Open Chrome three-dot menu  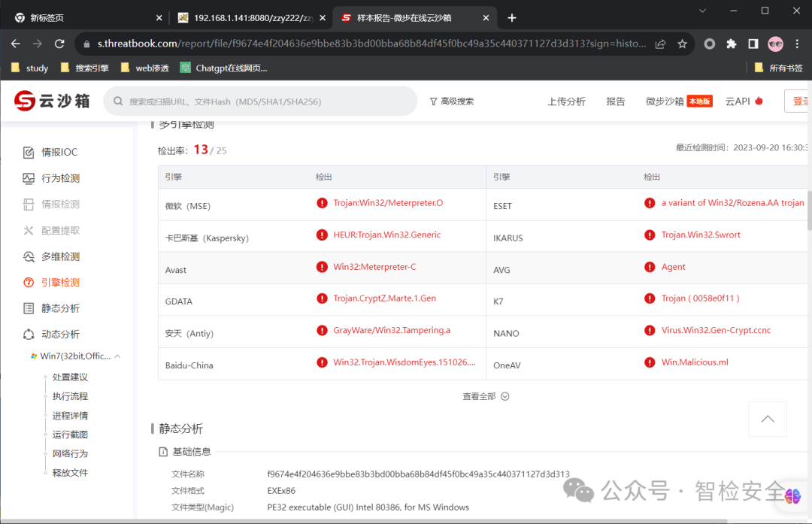tap(797, 44)
